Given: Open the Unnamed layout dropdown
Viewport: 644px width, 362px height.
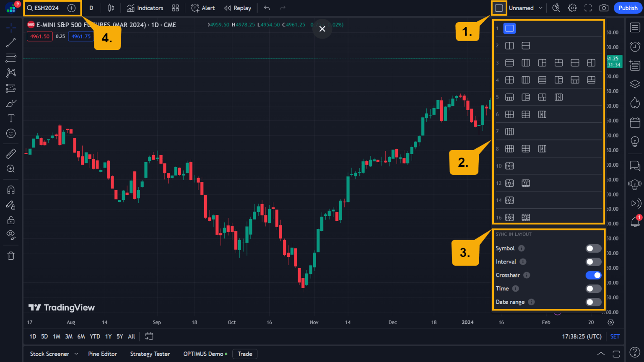Looking at the screenshot, I should (x=525, y=8).
